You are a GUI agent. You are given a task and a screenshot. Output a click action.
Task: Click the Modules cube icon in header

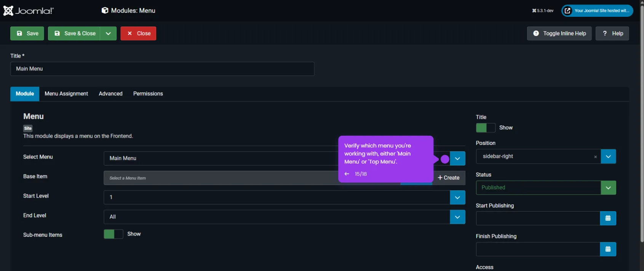(105, 11)
